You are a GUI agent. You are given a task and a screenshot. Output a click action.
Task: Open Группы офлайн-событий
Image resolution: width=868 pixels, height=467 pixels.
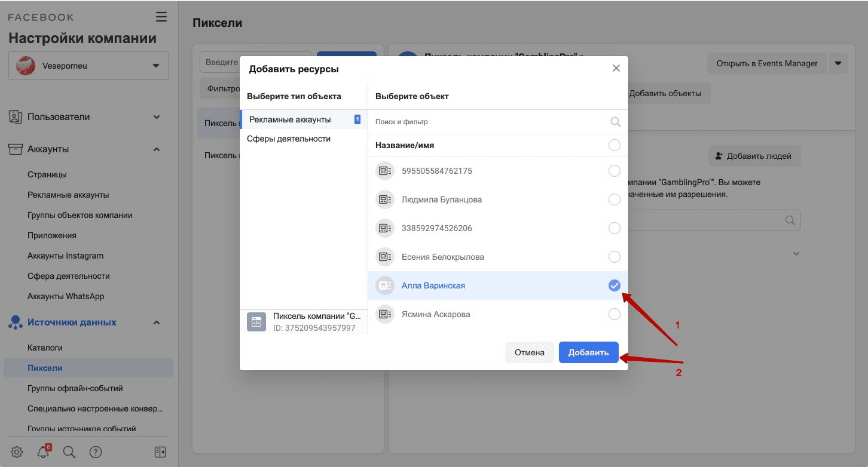click(75, 388)
